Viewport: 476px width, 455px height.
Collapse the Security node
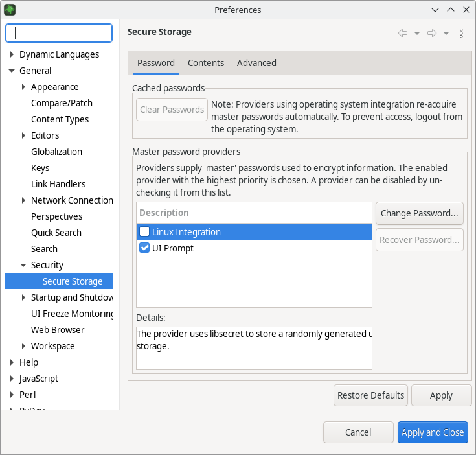click(x=23, y=265)
